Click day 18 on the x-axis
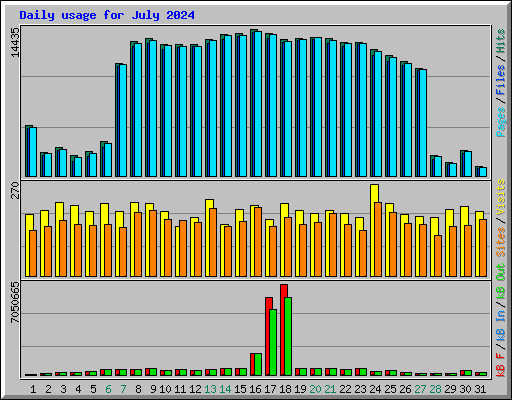Image resolution: width=512 pixels, height=400 pixels. 285,389
